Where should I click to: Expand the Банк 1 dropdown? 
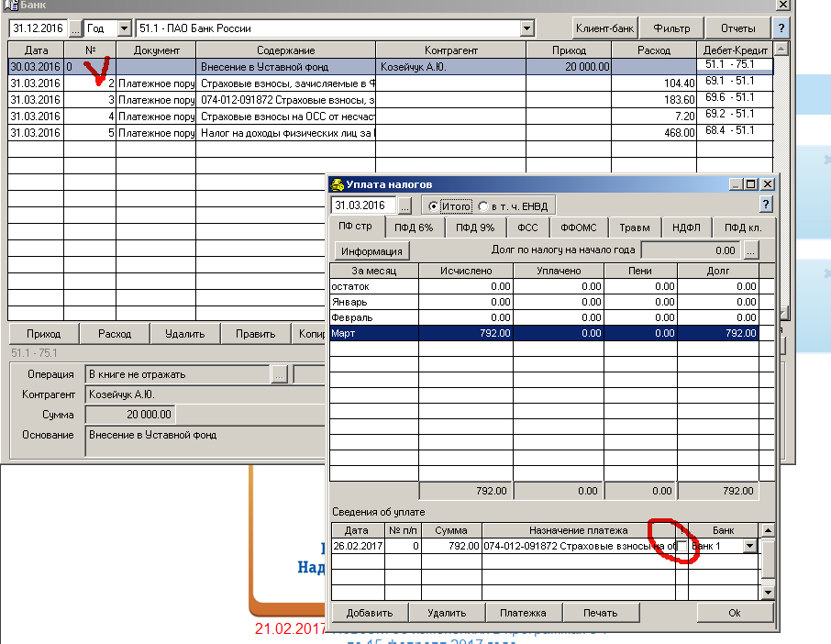749,547
